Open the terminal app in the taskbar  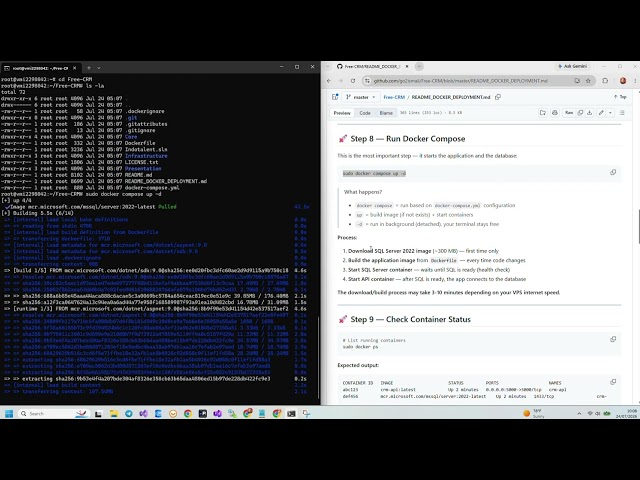291,413
